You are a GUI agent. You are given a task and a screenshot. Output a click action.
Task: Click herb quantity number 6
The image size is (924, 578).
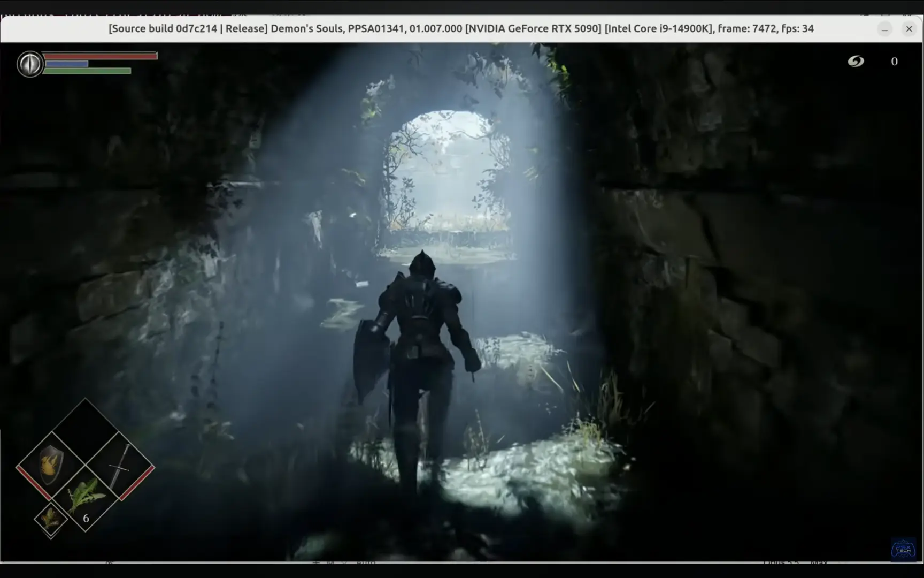pos(86,518)
